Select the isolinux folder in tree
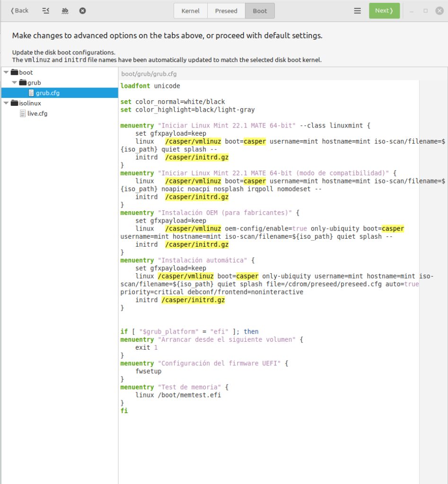Screen dimensions: 448x484 tap(30, 103)
